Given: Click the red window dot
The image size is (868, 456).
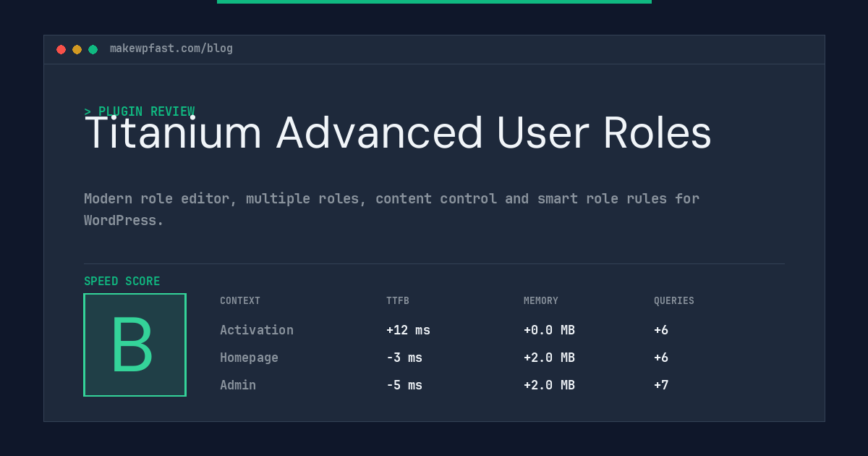Looking at the screenshot, I should tap(61, 49).
